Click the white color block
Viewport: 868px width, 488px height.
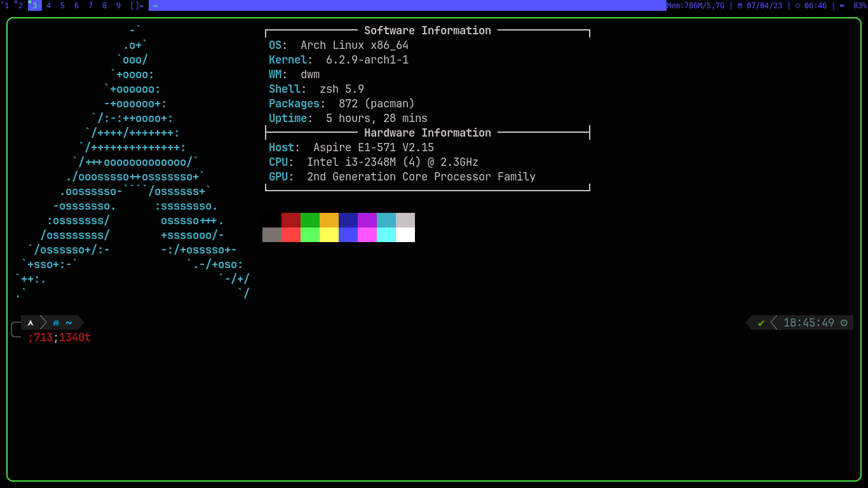tap(405, 234)
